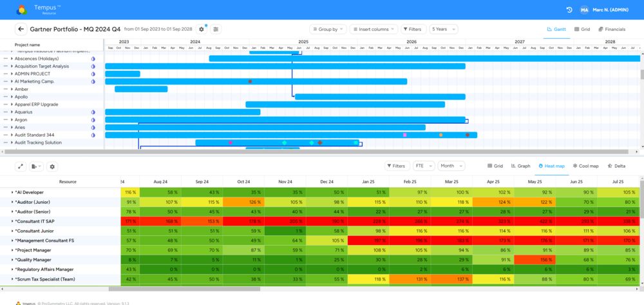This screenshot has height=305, width=644.
Task: Click the Tempus logo in header
Action: (22, 10)
